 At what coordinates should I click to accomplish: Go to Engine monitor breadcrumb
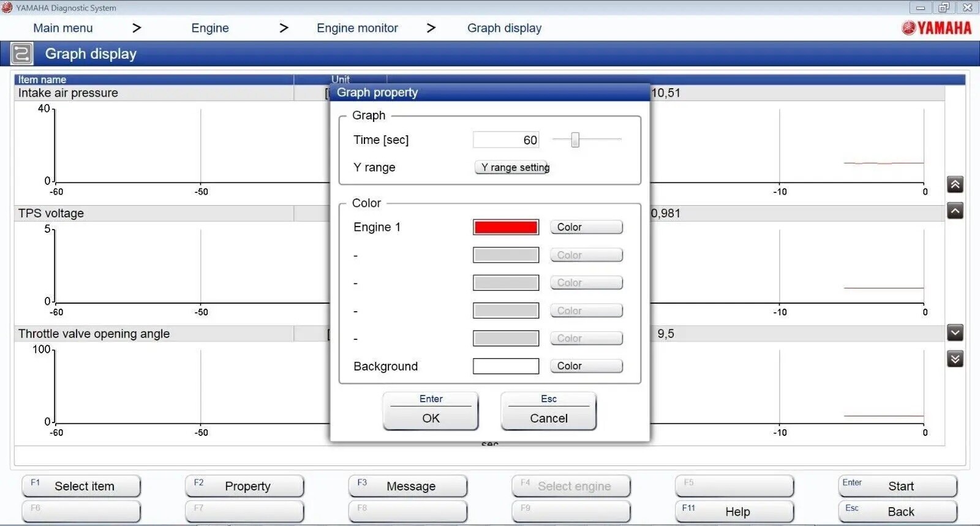tap(357, 28)
